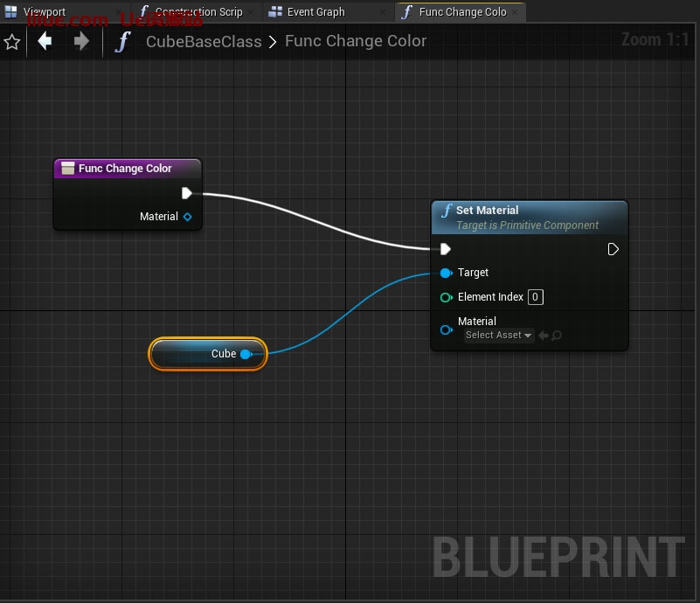This screenshot has width=700, height=603.
Task: Click the exec output pin on Set Material
Action: (613, 249)
